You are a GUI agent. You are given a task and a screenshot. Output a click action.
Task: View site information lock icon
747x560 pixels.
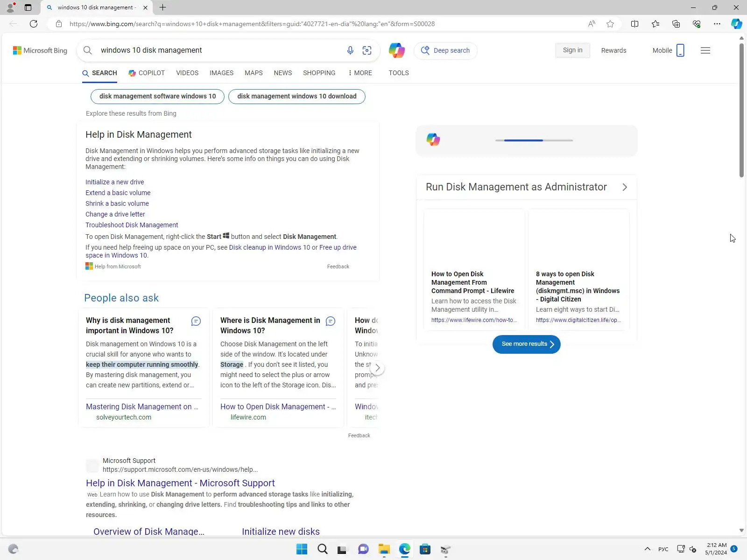[59, 24]
